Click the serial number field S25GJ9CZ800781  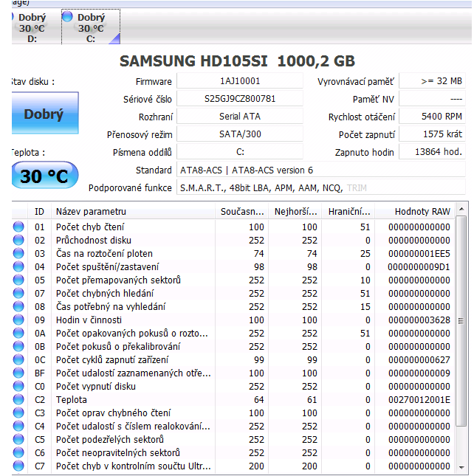pos(240,99)
